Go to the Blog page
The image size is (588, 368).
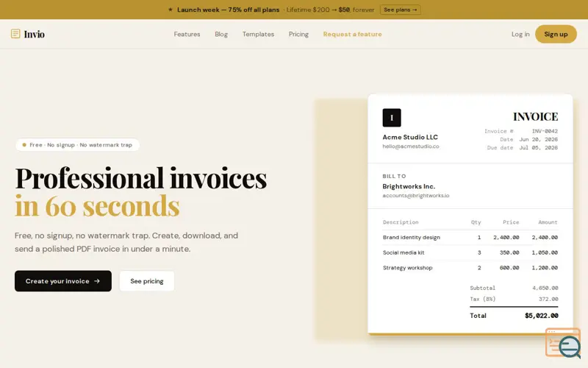[x=221, y=34]
